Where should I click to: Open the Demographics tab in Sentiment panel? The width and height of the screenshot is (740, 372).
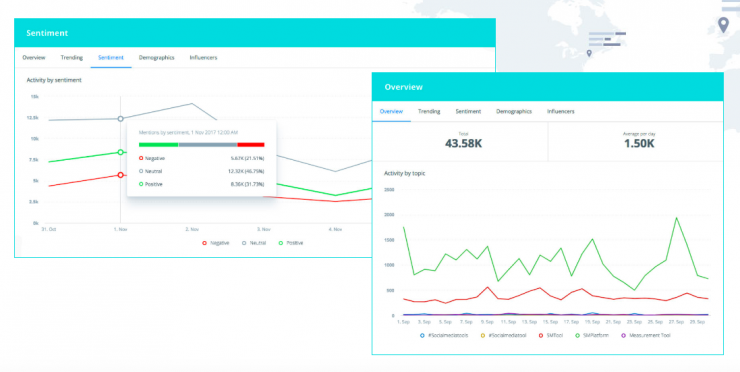[156, 58]
